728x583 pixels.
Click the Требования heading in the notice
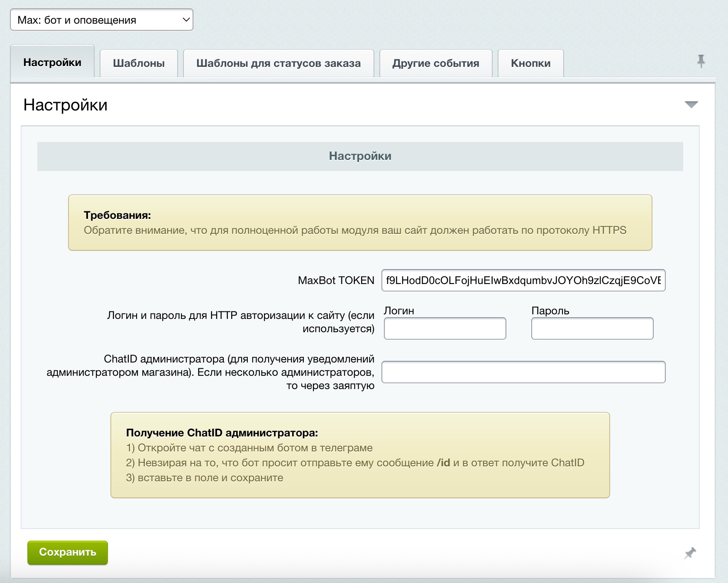[x=117, y=215]
